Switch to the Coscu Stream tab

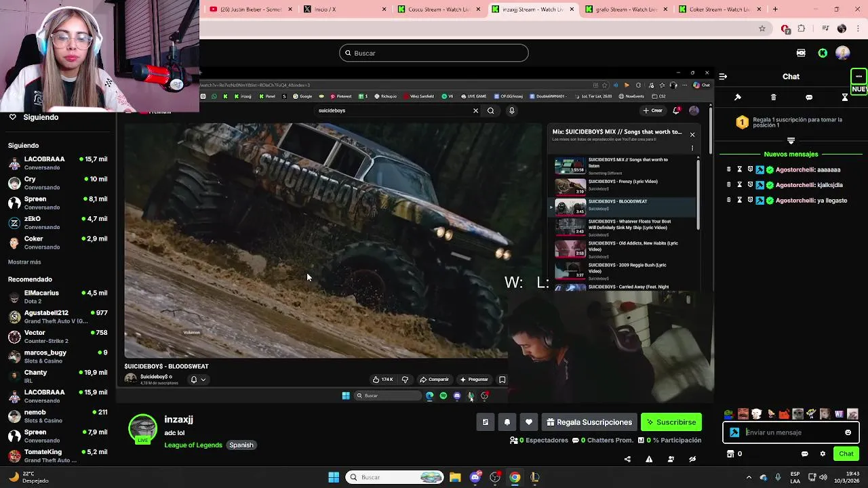tap(439, 9)
